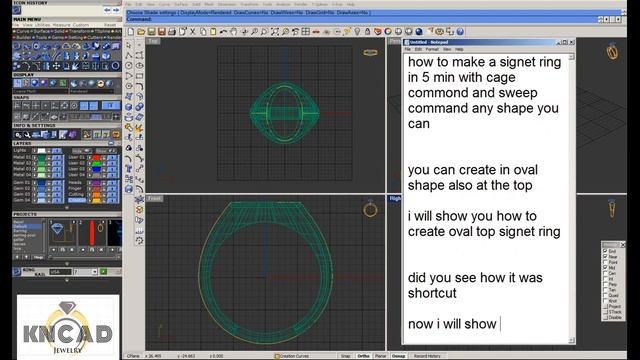Open the Coarse Mesh dropdown under Display
Viewport: 640px width, 360px height.
(40, 91)
